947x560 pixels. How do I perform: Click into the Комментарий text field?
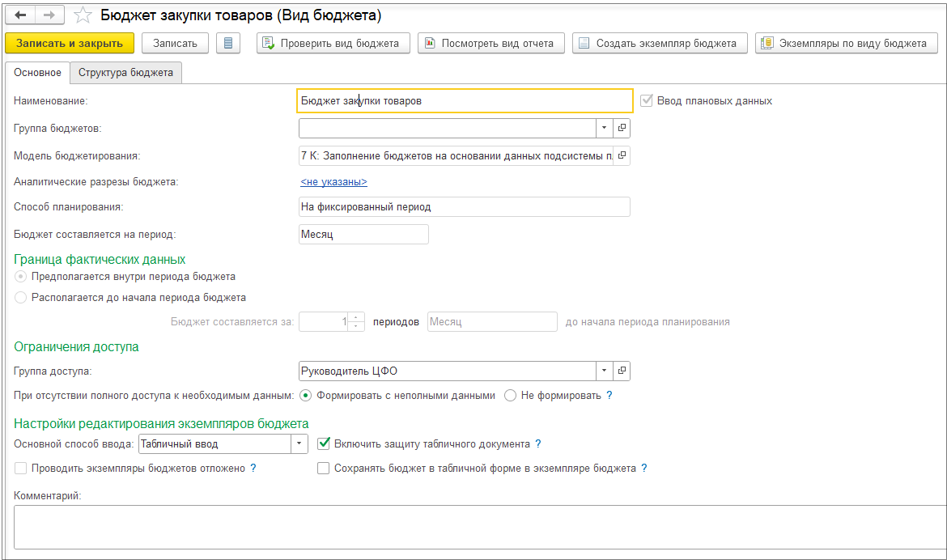point(478,526)
